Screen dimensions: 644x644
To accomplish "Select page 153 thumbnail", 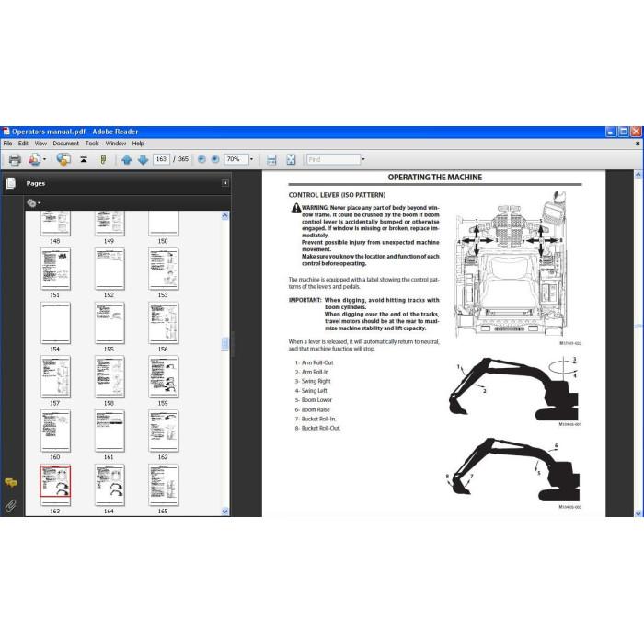I will click(x=163, y=269).
